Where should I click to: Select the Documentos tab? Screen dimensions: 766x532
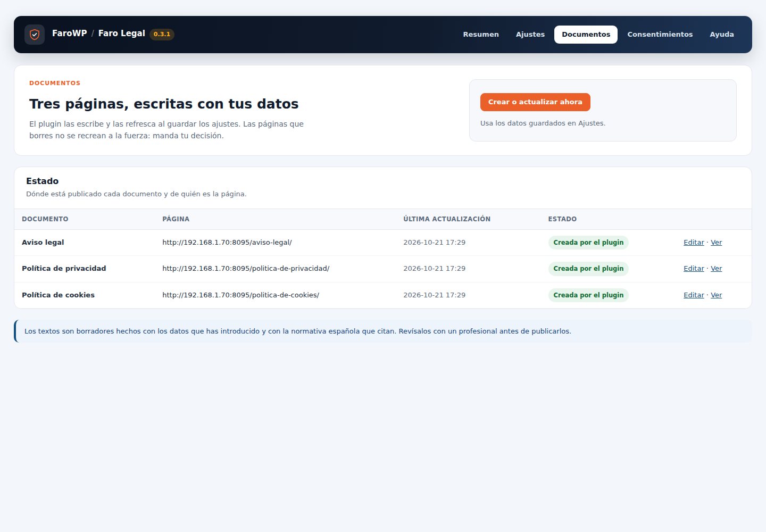pos(586,35)
